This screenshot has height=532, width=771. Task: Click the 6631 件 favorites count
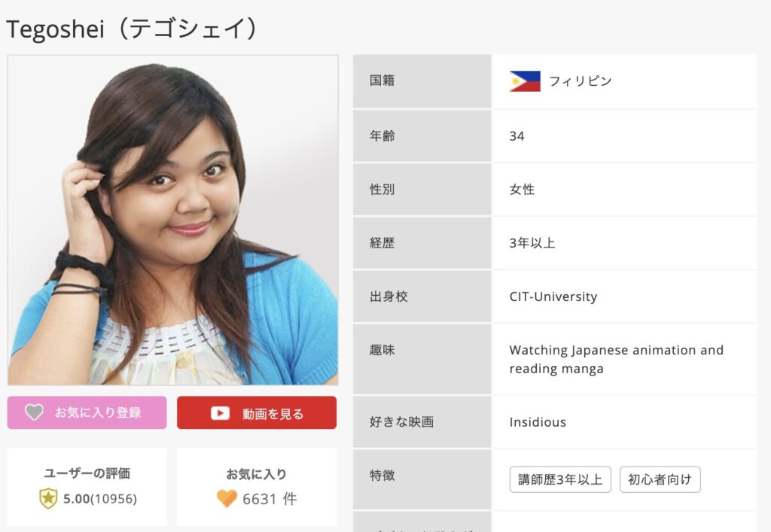coord(270,499)
